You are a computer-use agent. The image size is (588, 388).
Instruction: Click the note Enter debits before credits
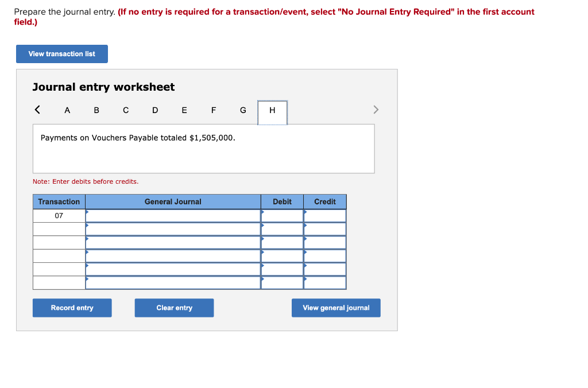[86, 181]
